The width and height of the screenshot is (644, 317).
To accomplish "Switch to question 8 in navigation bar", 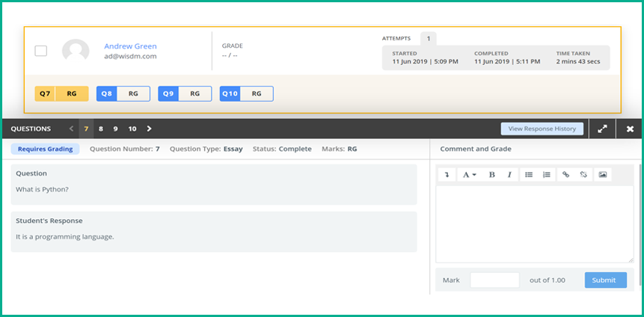I will click(101, 129).
